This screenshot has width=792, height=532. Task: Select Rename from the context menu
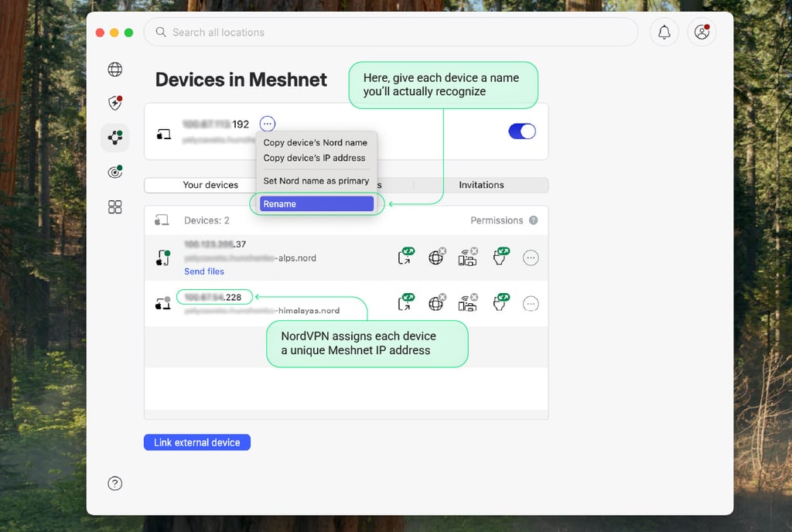coord(316,204)
